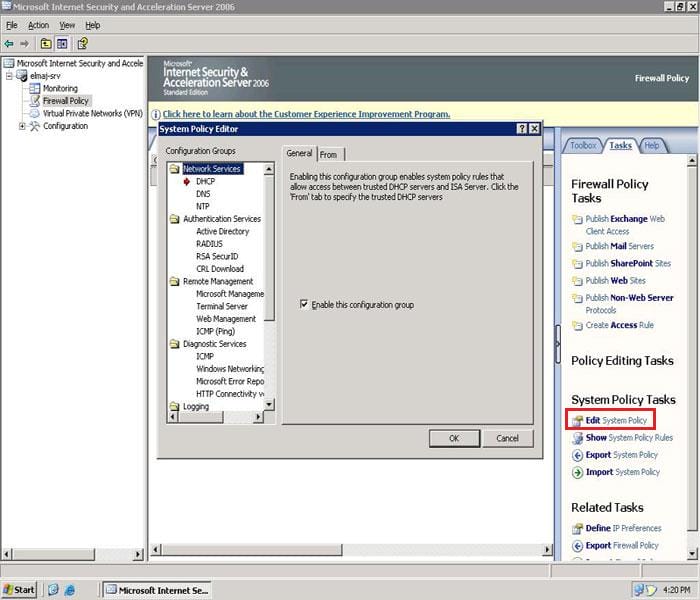Select Active Directory in Configuration Groups
This screenshot has height=600, width=700.
click(222, 231)
